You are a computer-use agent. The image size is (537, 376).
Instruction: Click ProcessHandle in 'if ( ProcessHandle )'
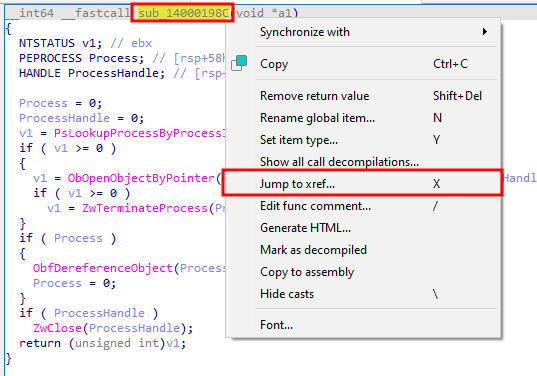99,313
